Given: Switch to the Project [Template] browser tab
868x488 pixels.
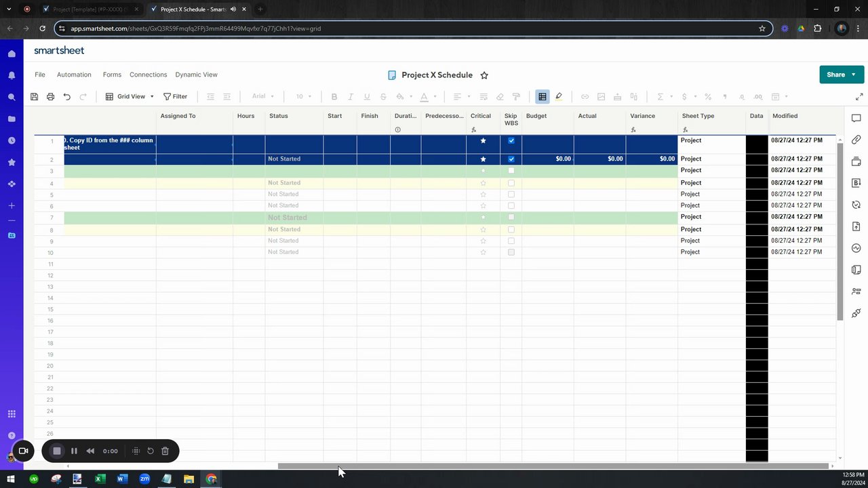Looking at the screenshot, I should tap(90, 9).
